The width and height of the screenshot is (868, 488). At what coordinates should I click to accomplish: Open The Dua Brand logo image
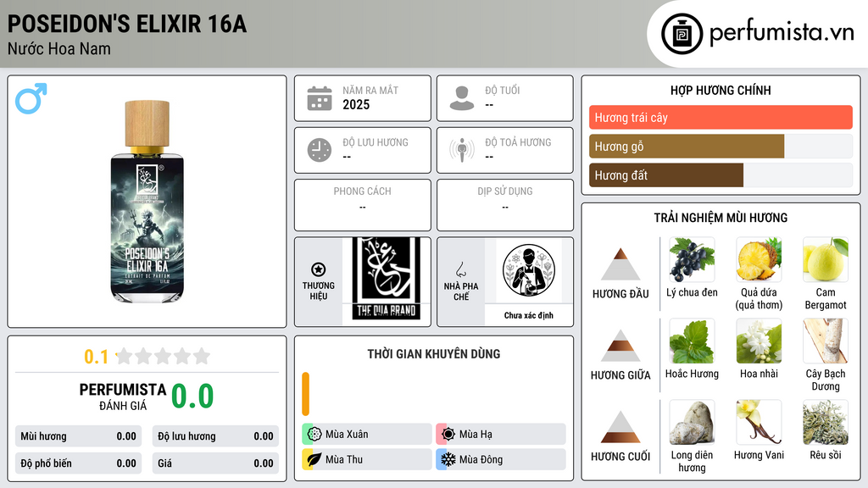click(387, 279)
